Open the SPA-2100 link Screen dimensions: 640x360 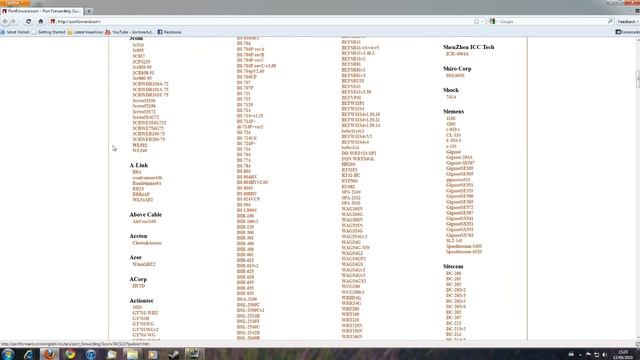(351, 192)
